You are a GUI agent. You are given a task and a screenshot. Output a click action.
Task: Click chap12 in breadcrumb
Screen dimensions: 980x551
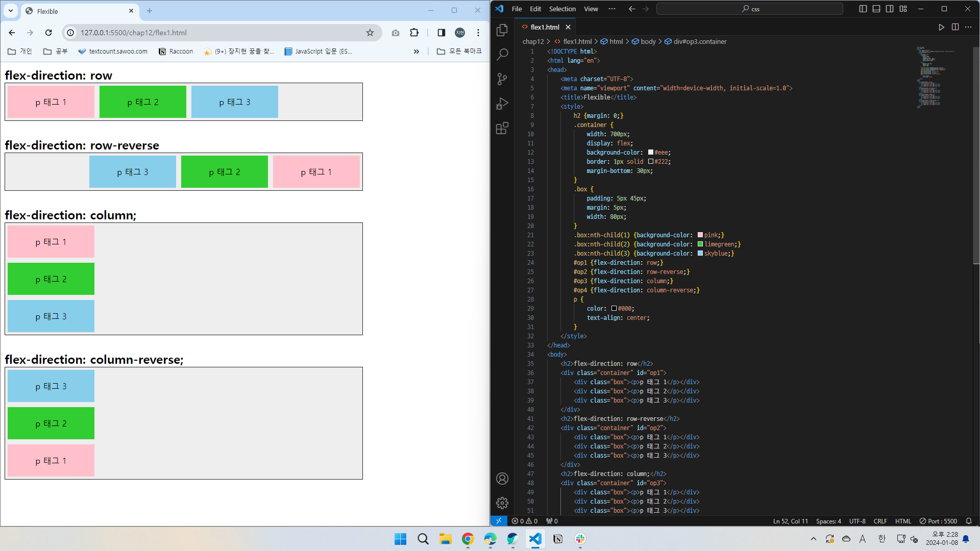[533, 41]
